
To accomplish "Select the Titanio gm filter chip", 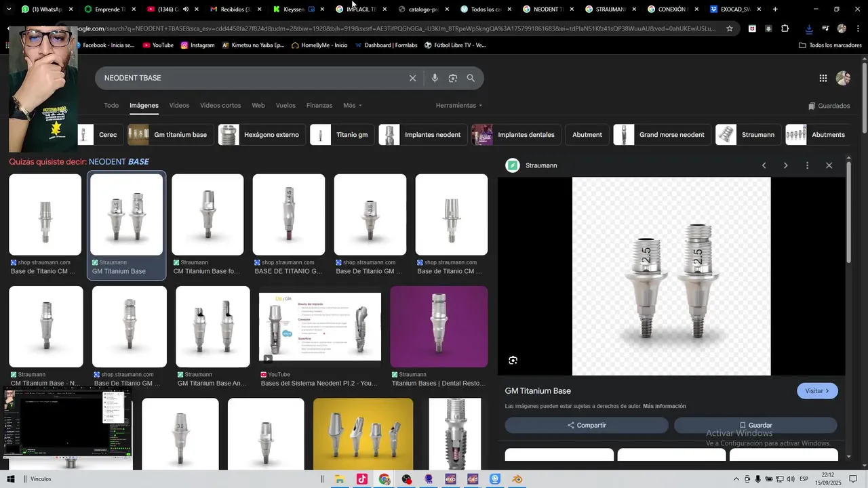I will pos(342,135).
